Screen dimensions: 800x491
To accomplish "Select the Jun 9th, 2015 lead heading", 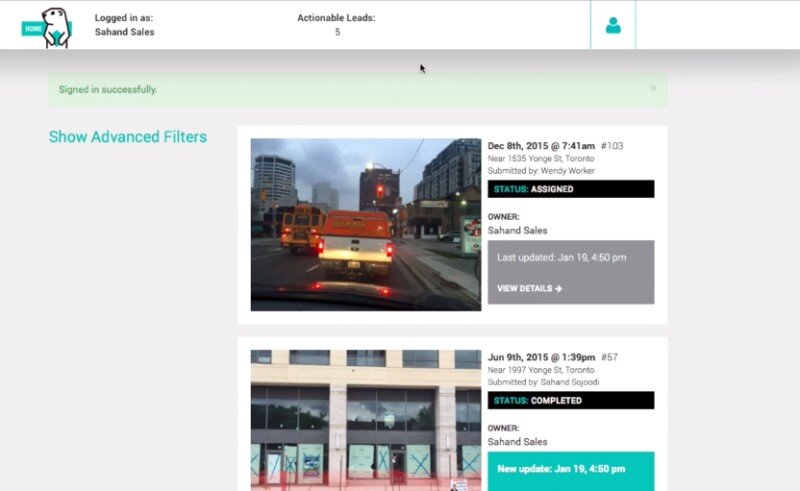I will [x=541, y=357].
